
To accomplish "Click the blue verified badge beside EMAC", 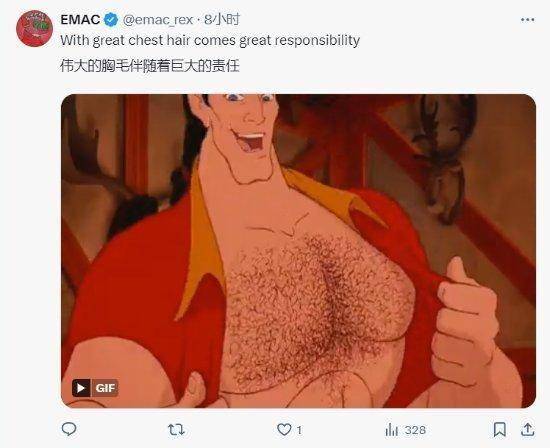I will [111, 20].
